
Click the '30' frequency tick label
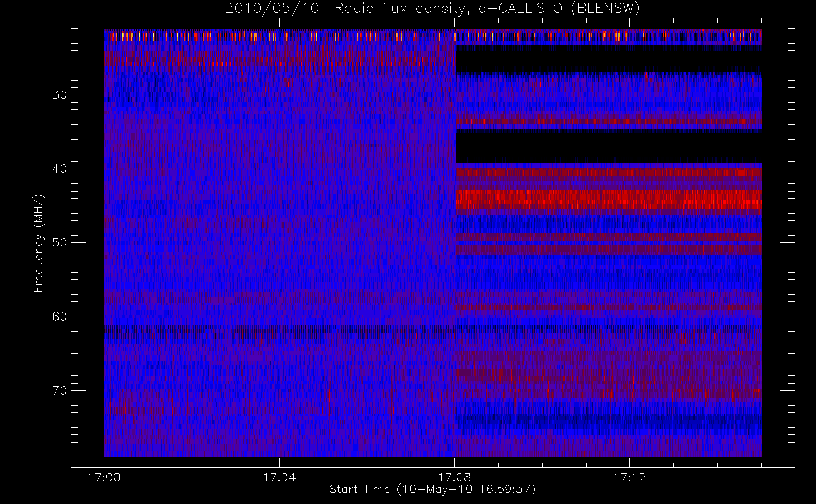pyautogui.click(x=60, y=95)
